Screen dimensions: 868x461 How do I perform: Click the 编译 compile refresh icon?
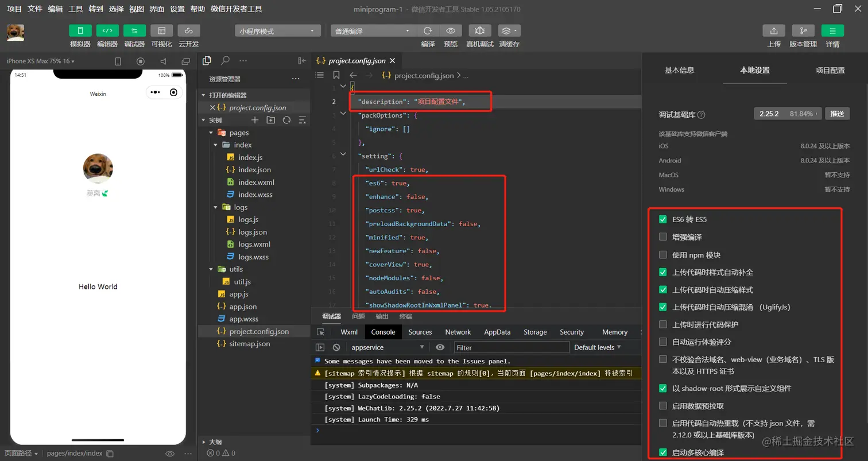428,31
